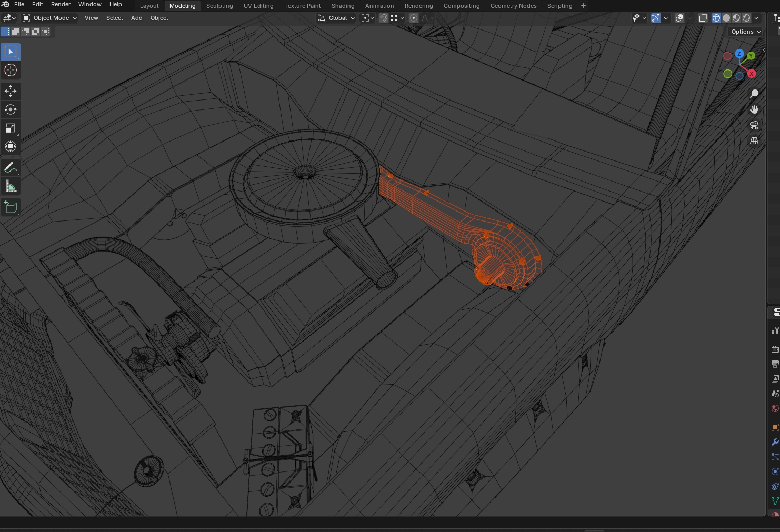The height and width of the screenshot is (532, 780).
Task: Select the Add Cube tool
Action: pos(11,207)
